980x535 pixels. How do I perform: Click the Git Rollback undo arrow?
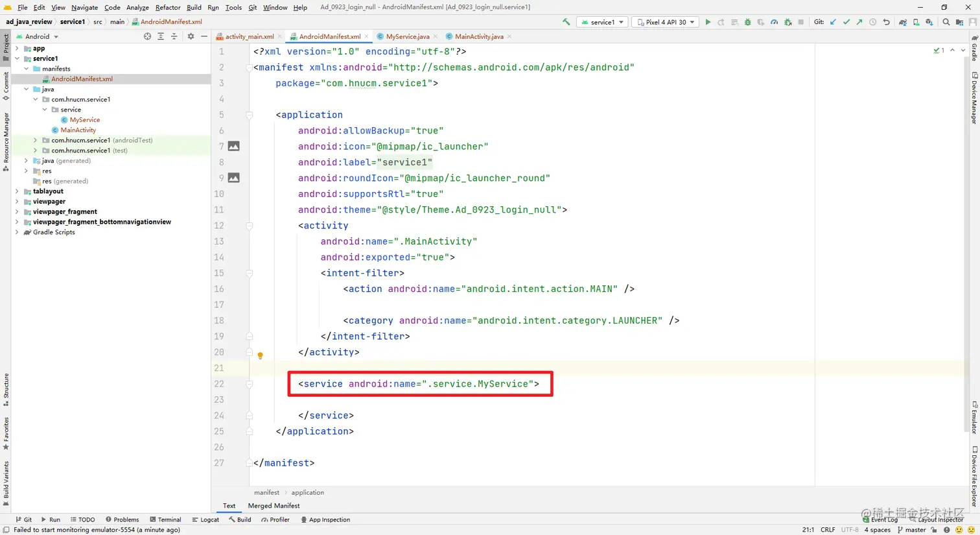(886, 22)
